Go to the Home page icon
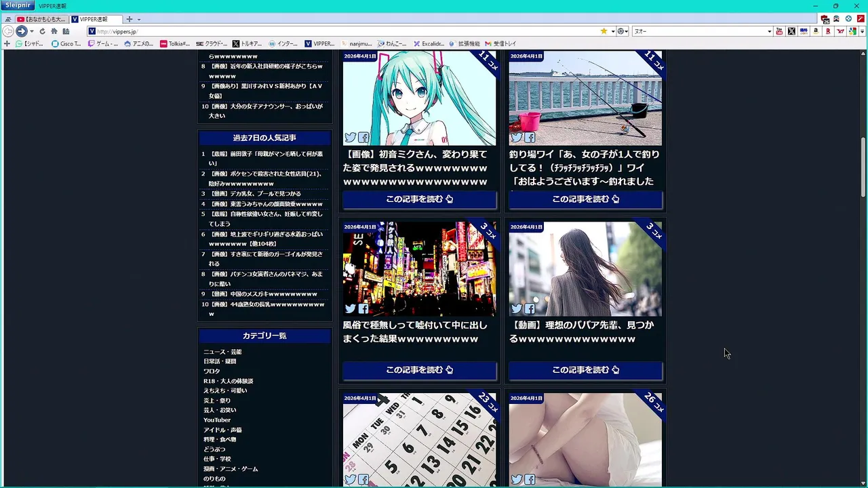Screen dimensions: 868x488 pos(54,31)
